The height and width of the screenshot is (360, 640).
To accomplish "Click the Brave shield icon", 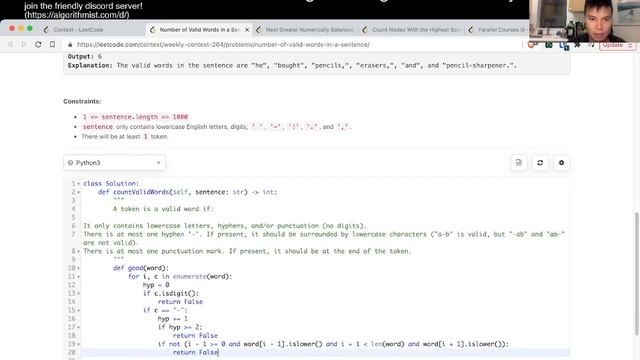I will 531,45.
